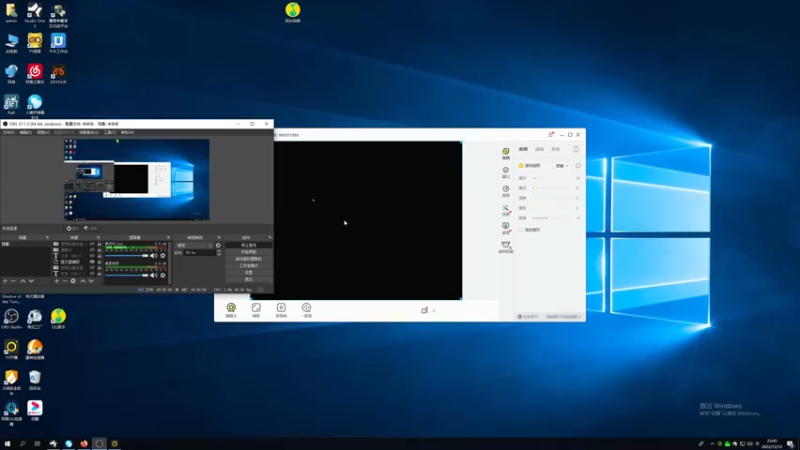This screenshot has width=800, height=450.
Task: Click the highlighted Stop Streaming button
Action: 248,245
